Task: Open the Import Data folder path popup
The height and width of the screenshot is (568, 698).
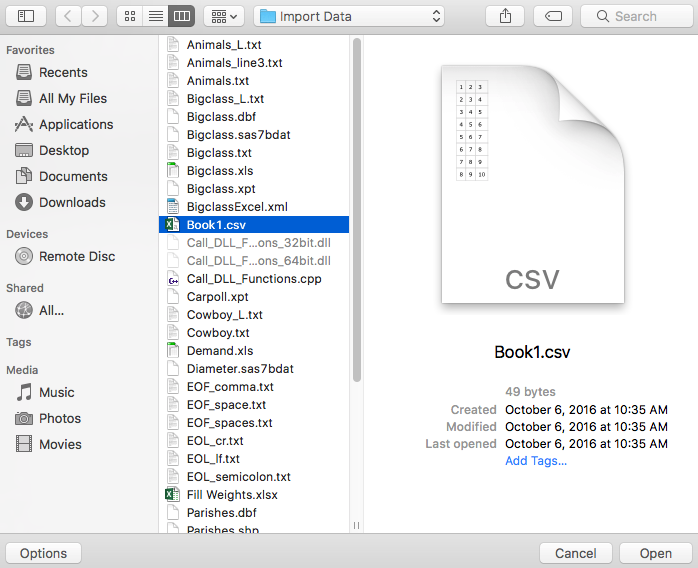Action: (x=349, y=16)
